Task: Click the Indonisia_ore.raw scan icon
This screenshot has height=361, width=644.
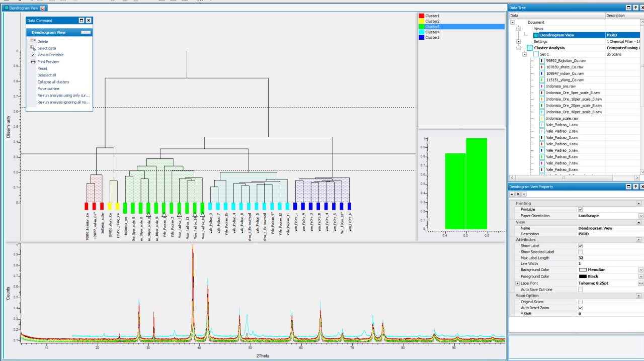Action: pos(542,86)
